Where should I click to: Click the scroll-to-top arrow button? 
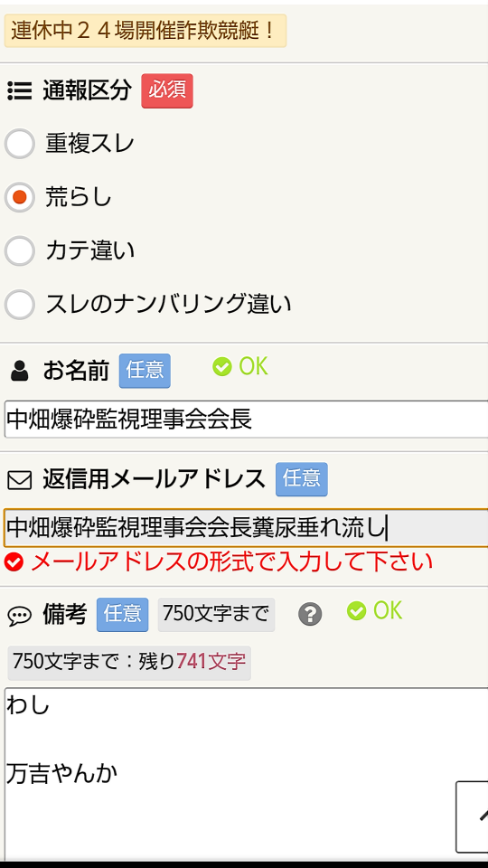tap(472, 817)
